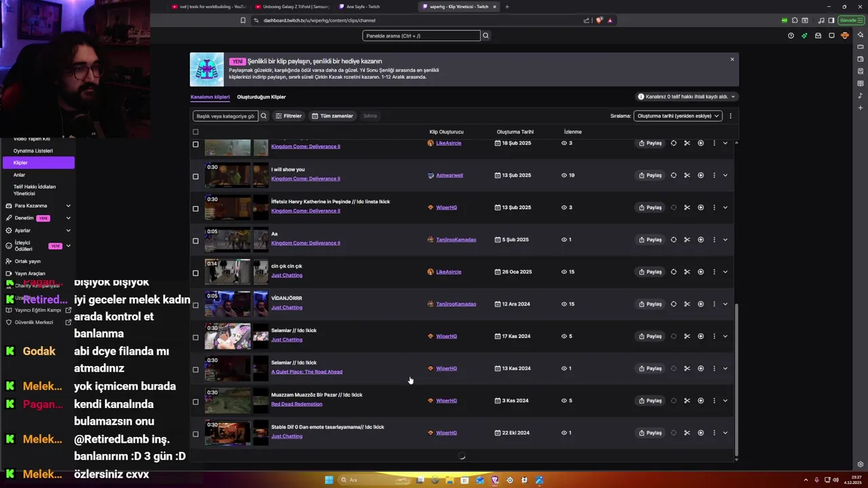Click the plus-circle icon on 'Aa' clip row
The width and height of the screenshot is (868, 488).
[701, 239]
